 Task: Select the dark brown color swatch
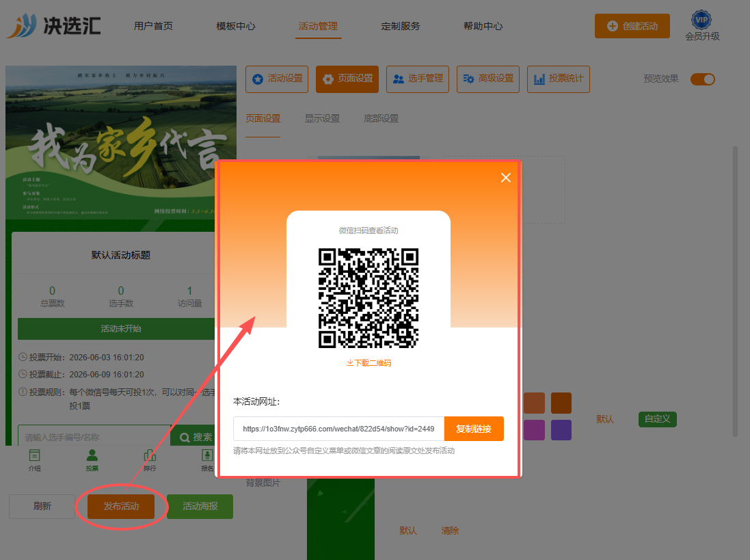(x=561, y=403)
